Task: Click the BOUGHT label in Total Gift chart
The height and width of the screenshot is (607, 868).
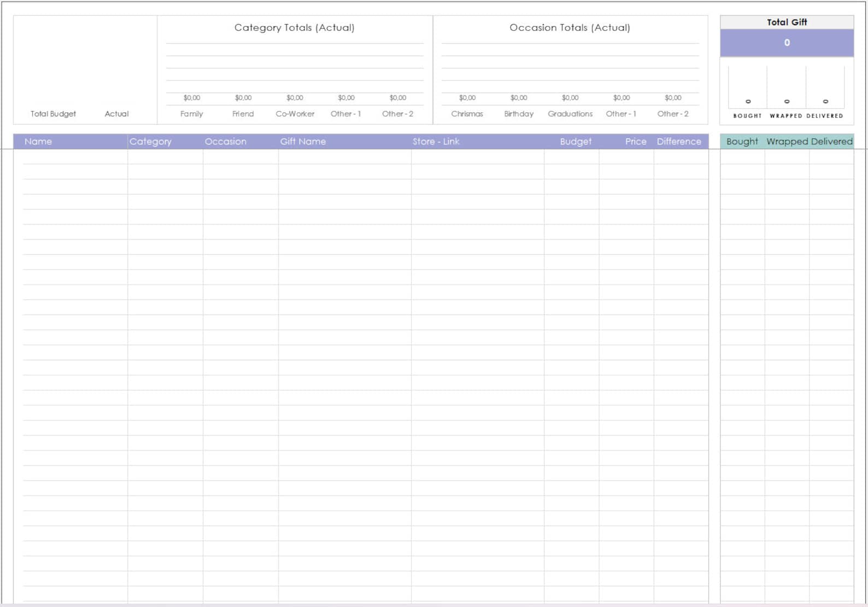Action: (x=747, y=116)
